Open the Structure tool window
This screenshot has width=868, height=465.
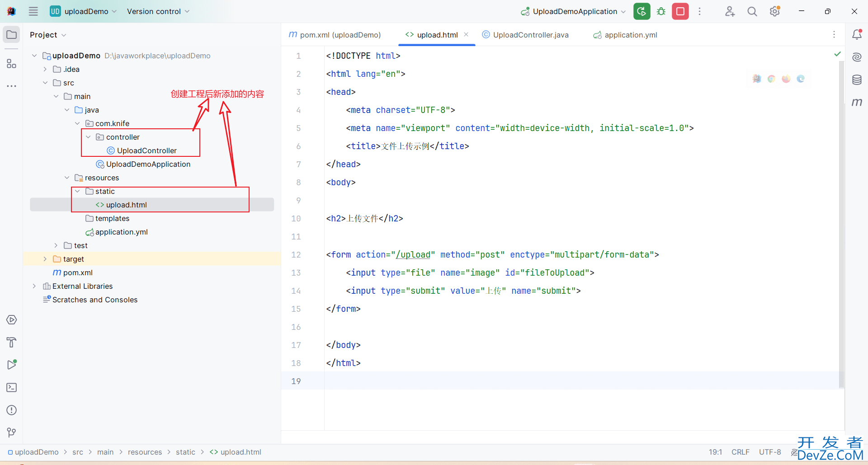point(12,64)
